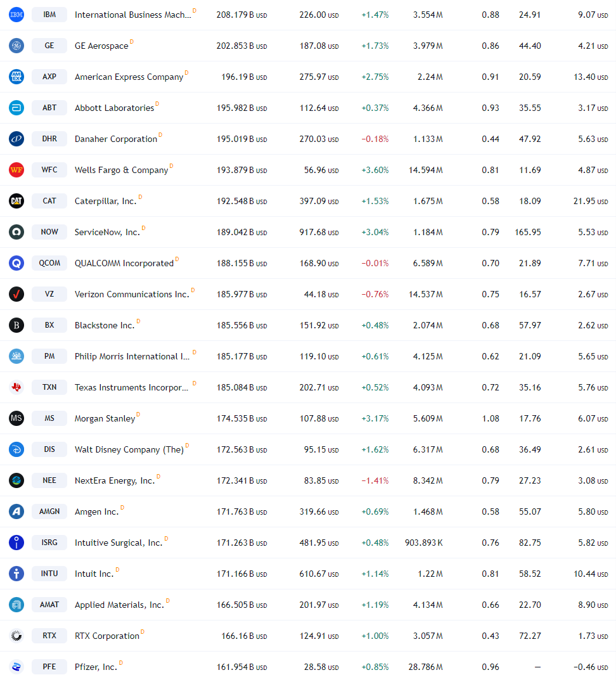Select the TXN ticker badge
The image size is (616, 682).
[x=49, y=387]
